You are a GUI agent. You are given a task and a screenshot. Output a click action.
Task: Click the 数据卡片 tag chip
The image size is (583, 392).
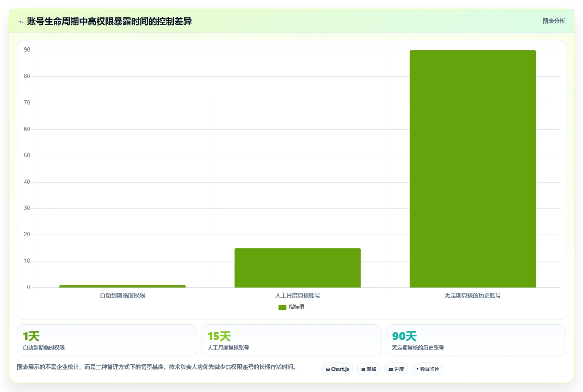(x=427, y=369)
